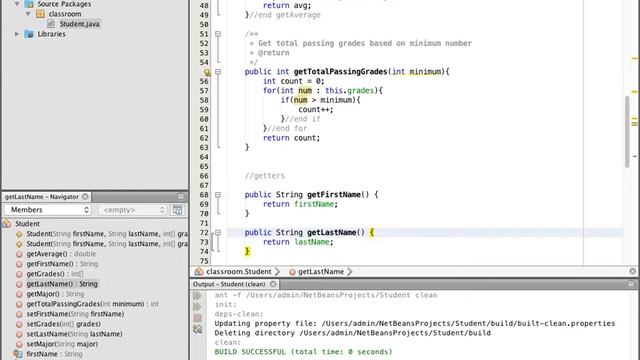Close the breadcrumb bar with its X
This screenshot has height=360, width=640.
pos(632,271)
